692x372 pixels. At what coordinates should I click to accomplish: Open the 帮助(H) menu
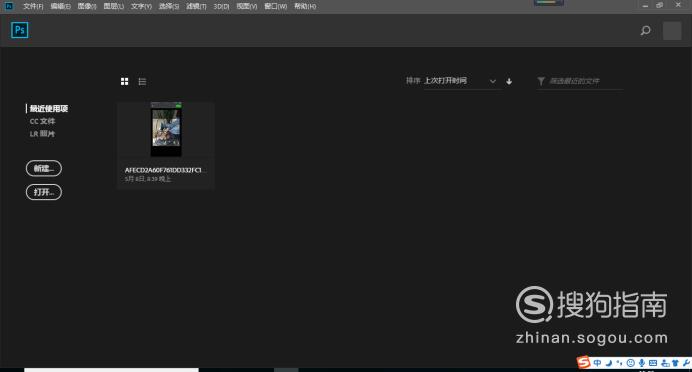[305, 6]
